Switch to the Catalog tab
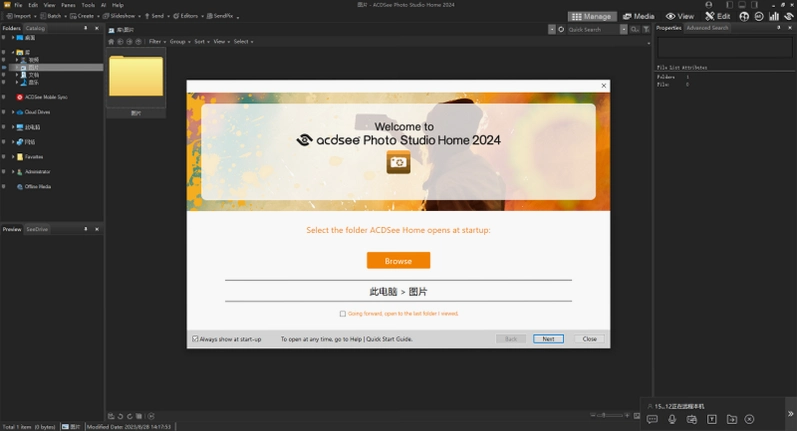This screenshot has height=431, width=797. [35, 28]
